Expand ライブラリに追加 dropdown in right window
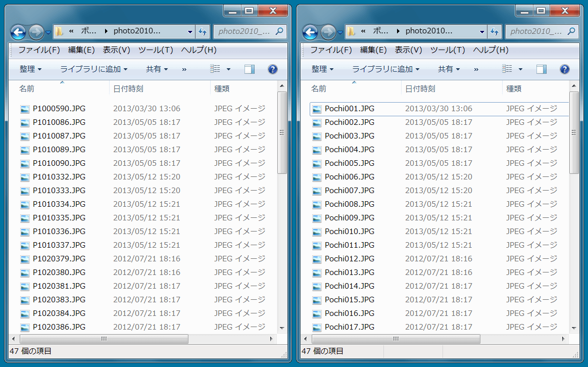The width and height of the screenshot is (588, 367). 385,69
